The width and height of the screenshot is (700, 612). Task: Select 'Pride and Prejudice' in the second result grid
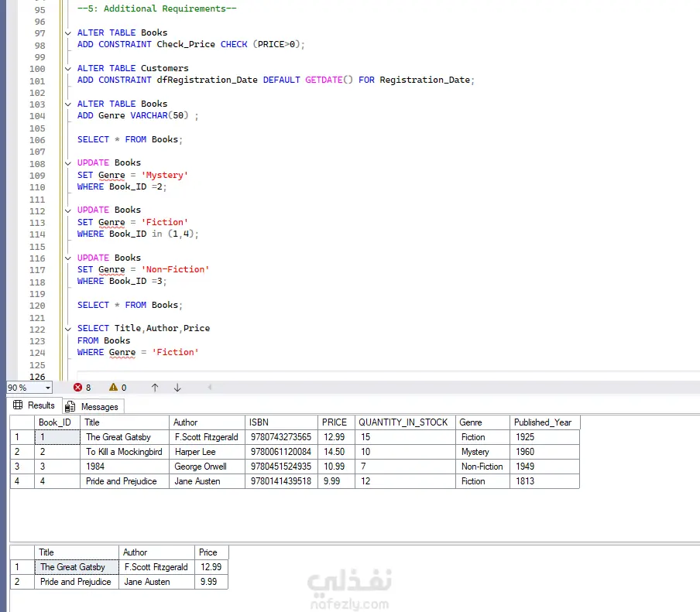pyautogui.click(x=77, y=582)
